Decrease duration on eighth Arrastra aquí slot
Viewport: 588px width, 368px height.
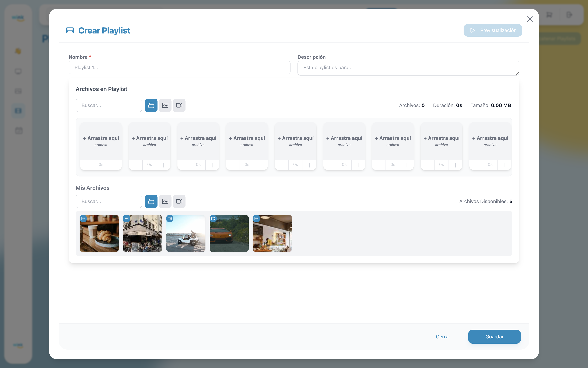coord(427,165)
